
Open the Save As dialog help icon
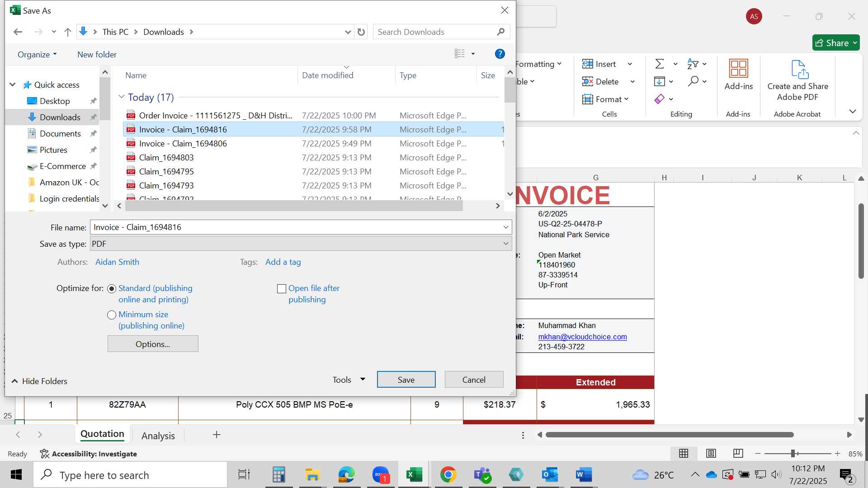[x=500, y=54]
